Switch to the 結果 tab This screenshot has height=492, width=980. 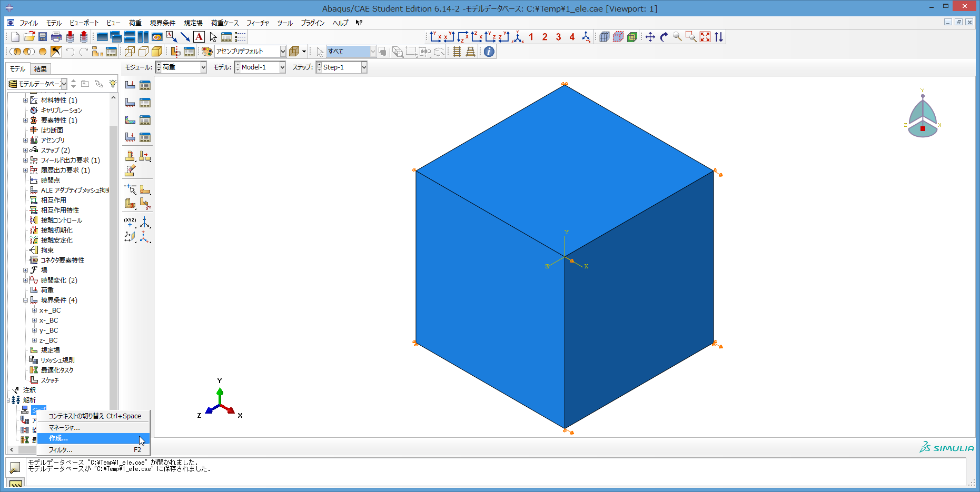41,69
